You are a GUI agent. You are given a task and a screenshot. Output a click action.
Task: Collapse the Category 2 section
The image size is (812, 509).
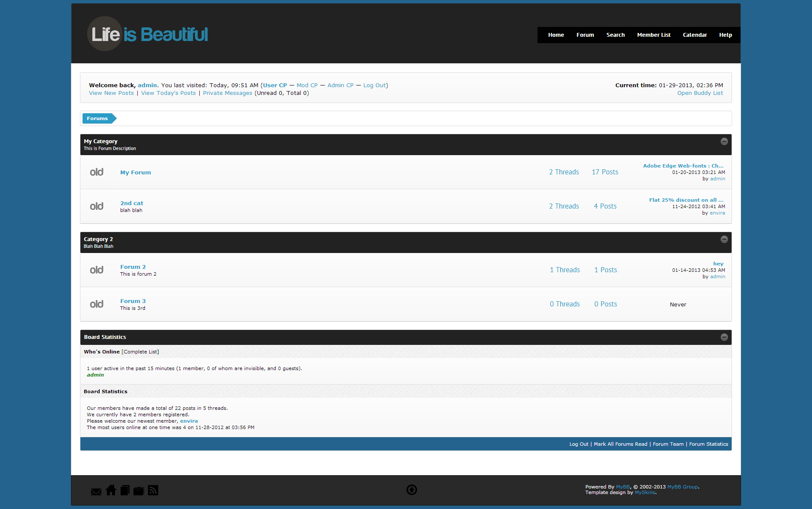coord(724,239)
